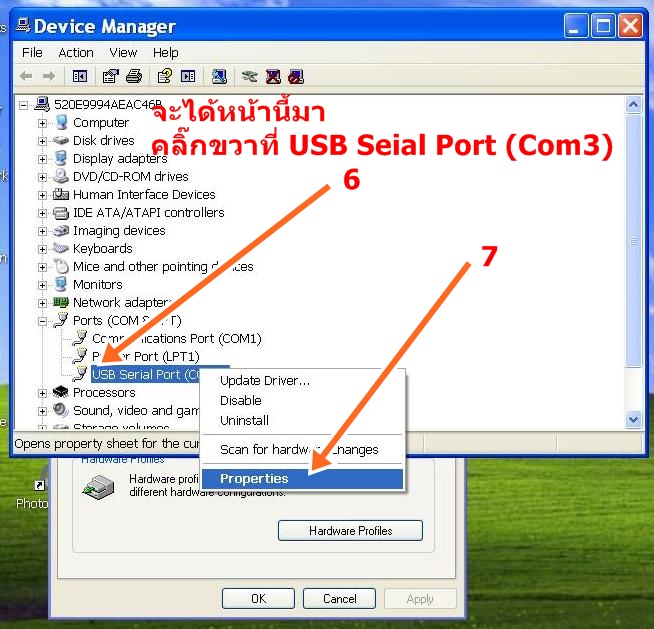Click the Uninstall device toolbar icon
Image resolution: width=654 pixels, height=629 pixels.
[273, 76]
